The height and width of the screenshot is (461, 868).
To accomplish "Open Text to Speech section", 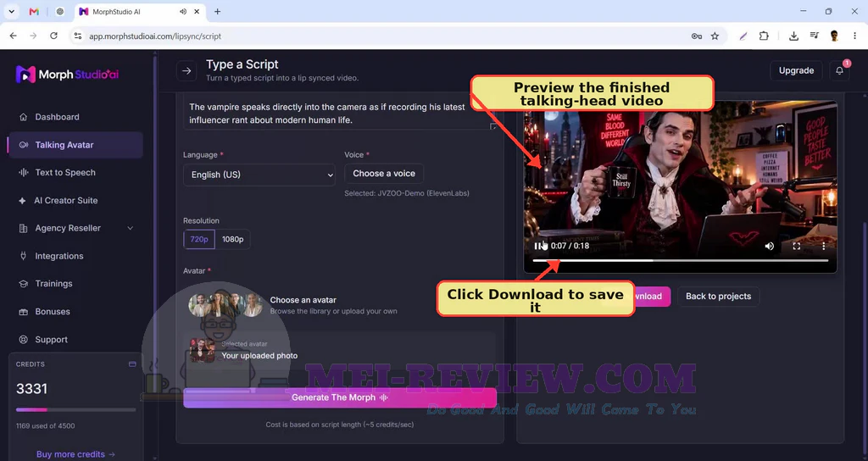I will [x=64, y=173].
